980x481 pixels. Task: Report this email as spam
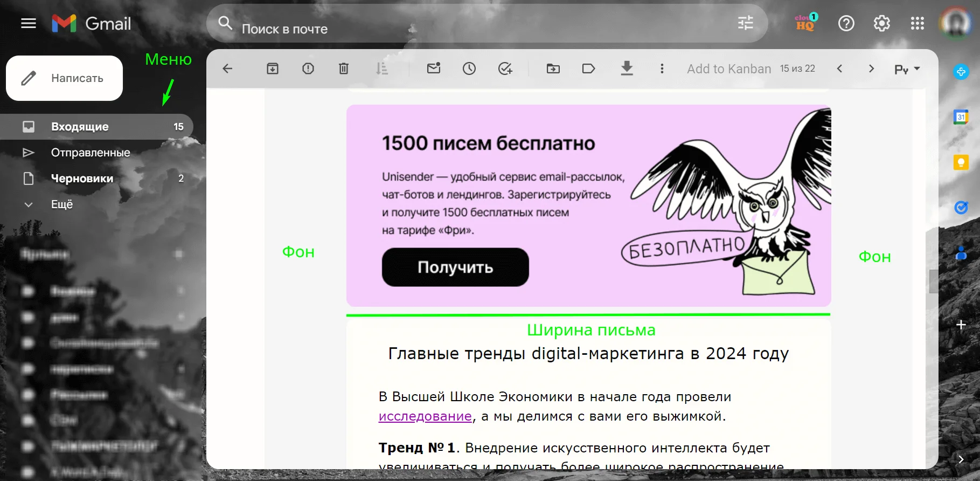coord(308,68)
